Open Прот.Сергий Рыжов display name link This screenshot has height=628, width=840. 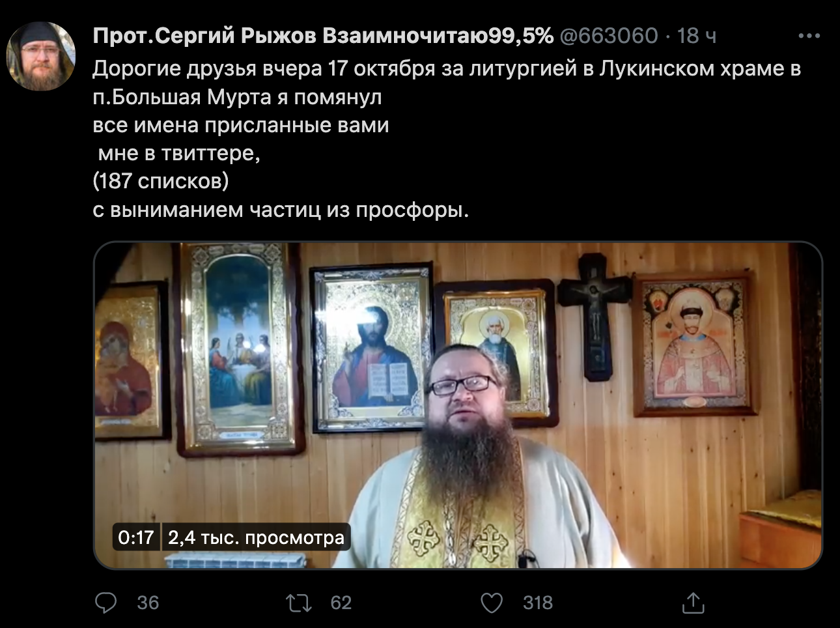[x=323, y=35]
